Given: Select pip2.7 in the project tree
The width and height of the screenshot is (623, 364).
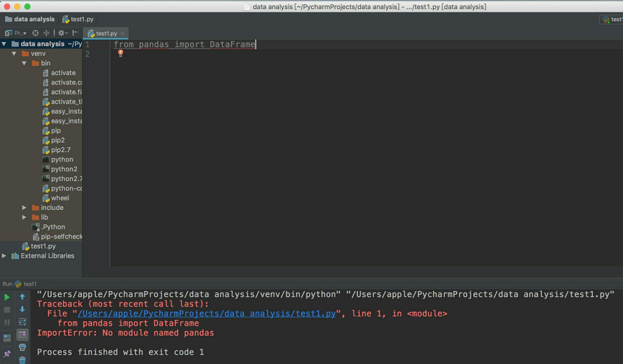Looking at the screenshot, I should (61, 150).
